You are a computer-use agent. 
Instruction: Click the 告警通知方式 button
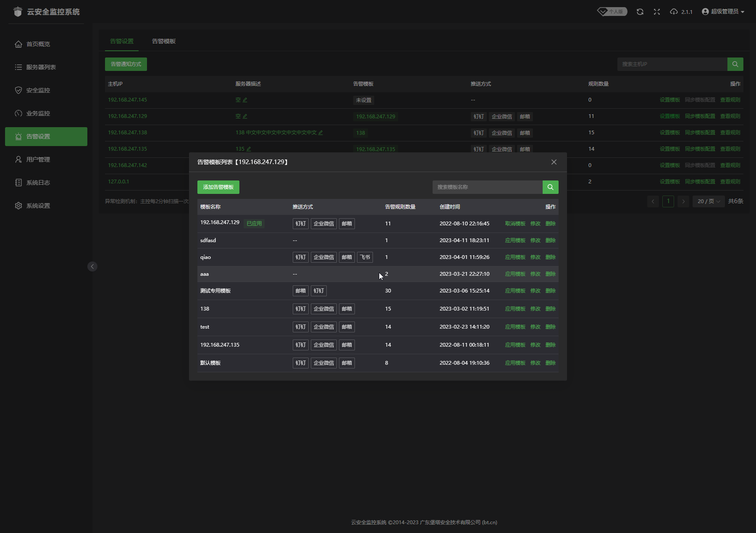pyautogui.click(x=126, y=64)
